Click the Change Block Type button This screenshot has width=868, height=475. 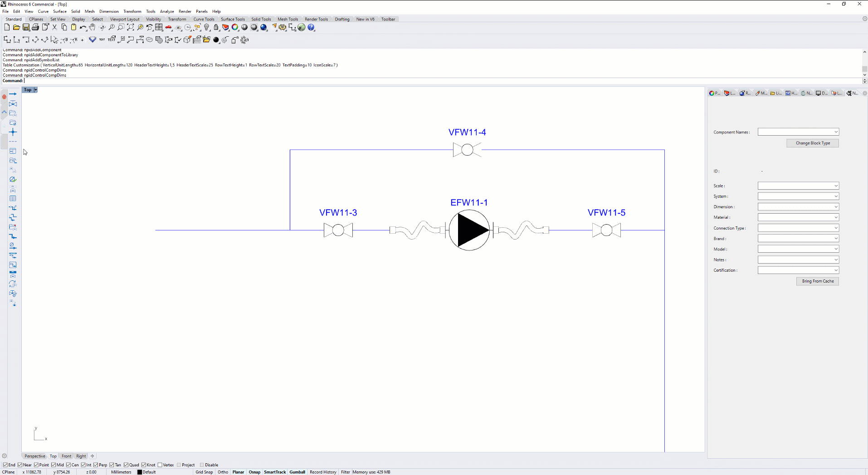point(813,143)
